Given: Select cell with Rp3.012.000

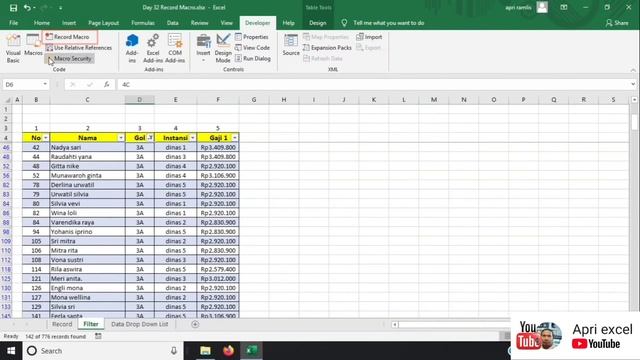Looking at the screenshot, I should click(x=218, y=279).
